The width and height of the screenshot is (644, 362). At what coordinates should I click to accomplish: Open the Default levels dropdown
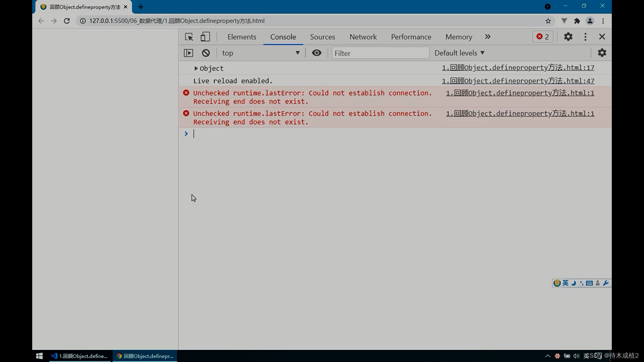click(459, 53)
